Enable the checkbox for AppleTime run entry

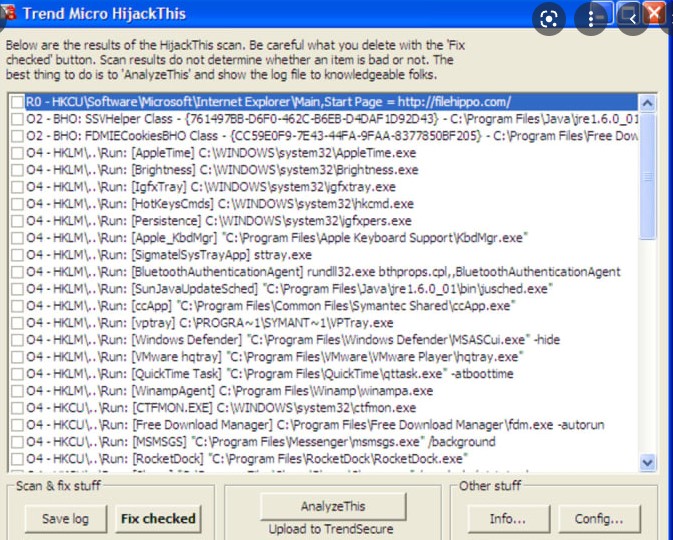click(17, 153)
